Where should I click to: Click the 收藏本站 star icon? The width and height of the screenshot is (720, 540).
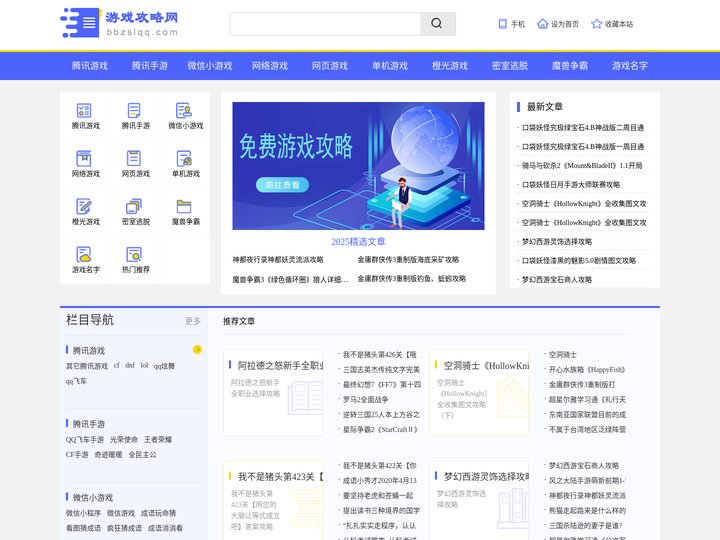coord(596,24)
